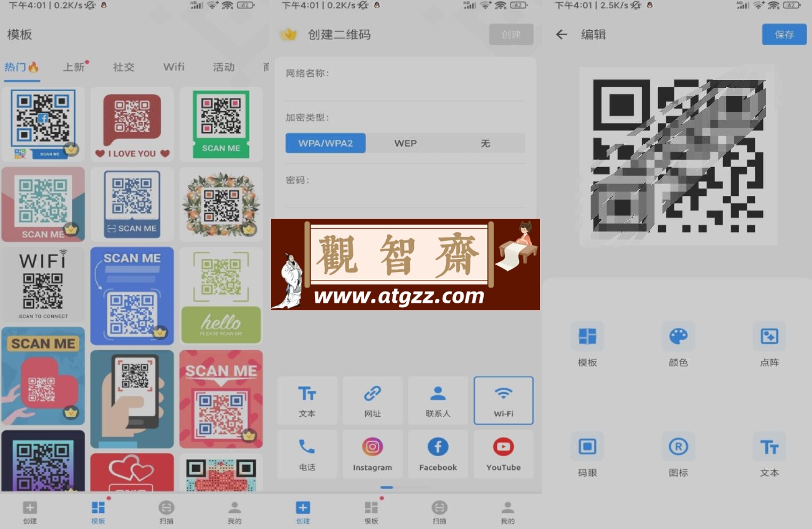Image resolution: width=812 pixels, height=529 pixels.
Task: Pick the YouTube QR type tile
Action: pos(503,454)
